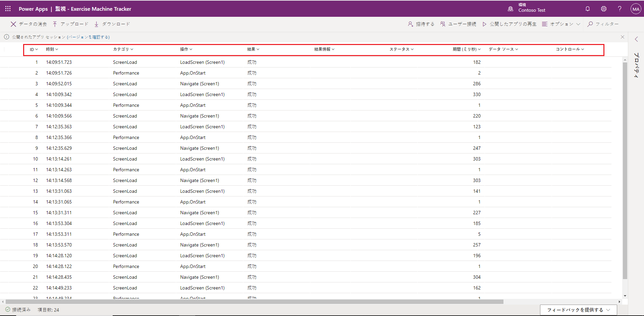
Task: Select time 14:10:09.344 in row 5
Action: pyautogui.click(x=59, y=105)
